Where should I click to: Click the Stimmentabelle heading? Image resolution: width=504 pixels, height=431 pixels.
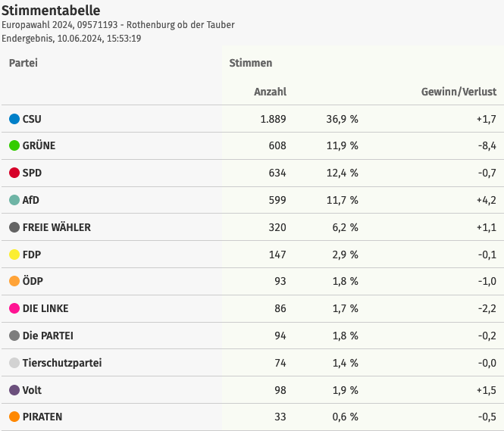pyautogui.click(x=51, y=10)
